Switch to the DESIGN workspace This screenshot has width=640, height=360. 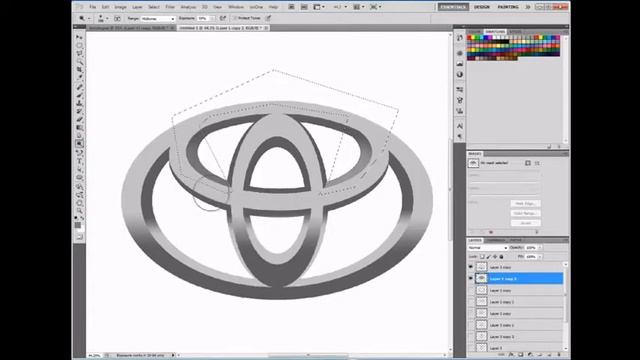click(482, 7)
